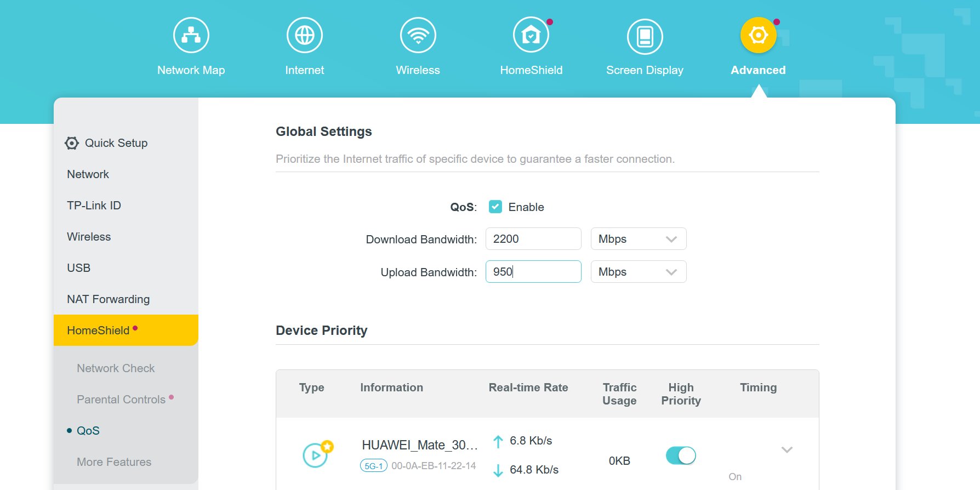
Task: Click the Timing column header
Action: (758, 388)
